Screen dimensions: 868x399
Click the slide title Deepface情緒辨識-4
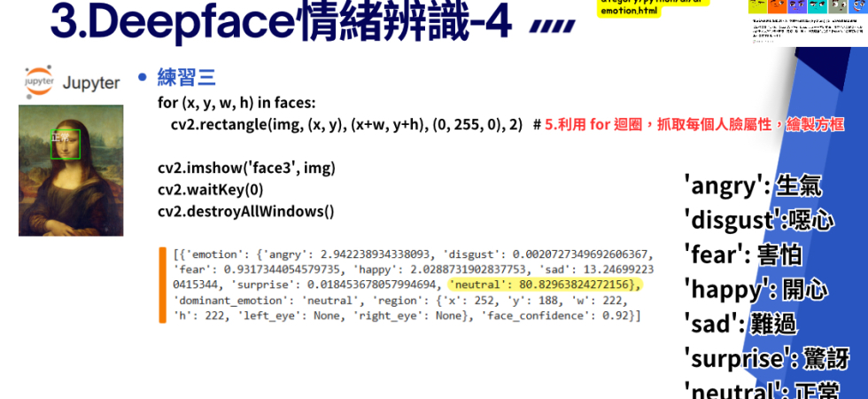(x=281, y=21)
